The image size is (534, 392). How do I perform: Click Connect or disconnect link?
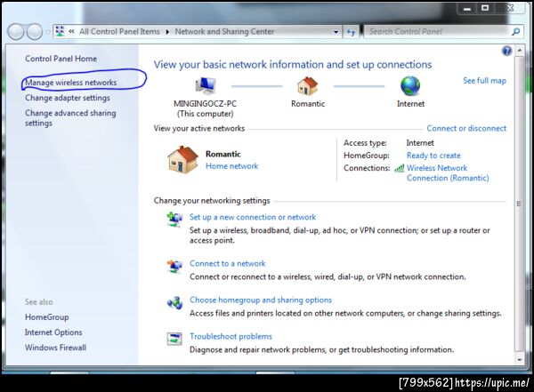[x=466, y=128]
